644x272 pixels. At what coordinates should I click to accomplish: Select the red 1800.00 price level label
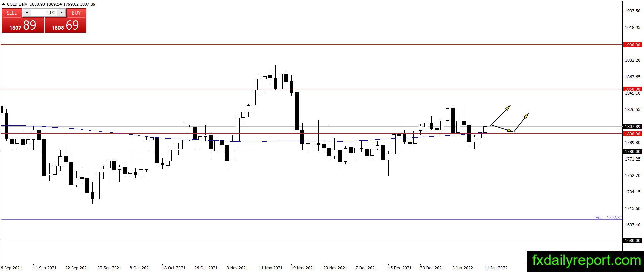632,134
